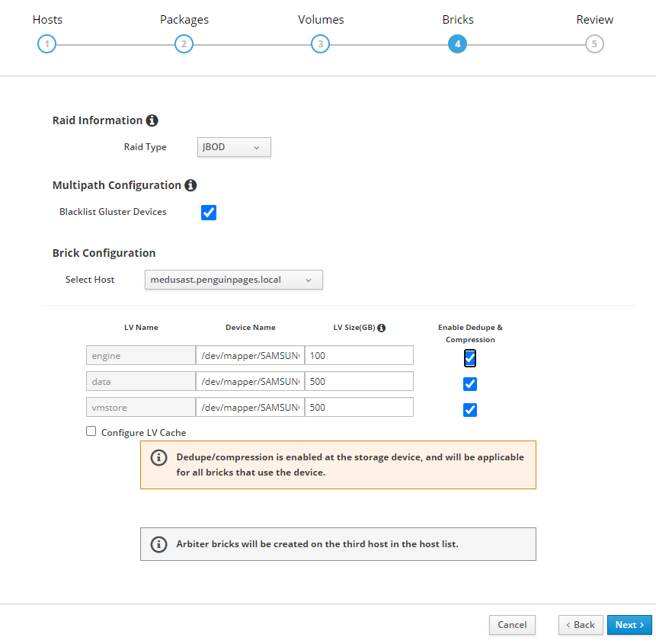
Task: Cancel the deployment wizard
Action: click(512, 625)
